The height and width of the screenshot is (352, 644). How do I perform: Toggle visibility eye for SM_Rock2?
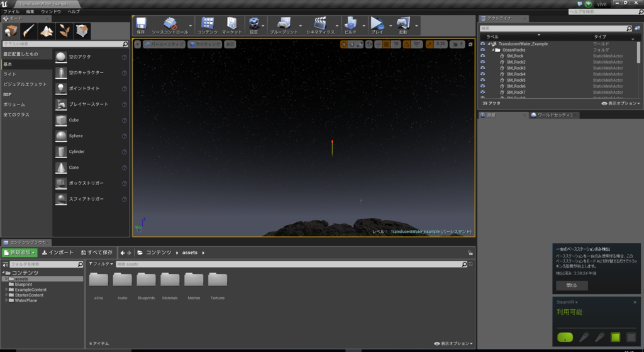tap(482, 62)
